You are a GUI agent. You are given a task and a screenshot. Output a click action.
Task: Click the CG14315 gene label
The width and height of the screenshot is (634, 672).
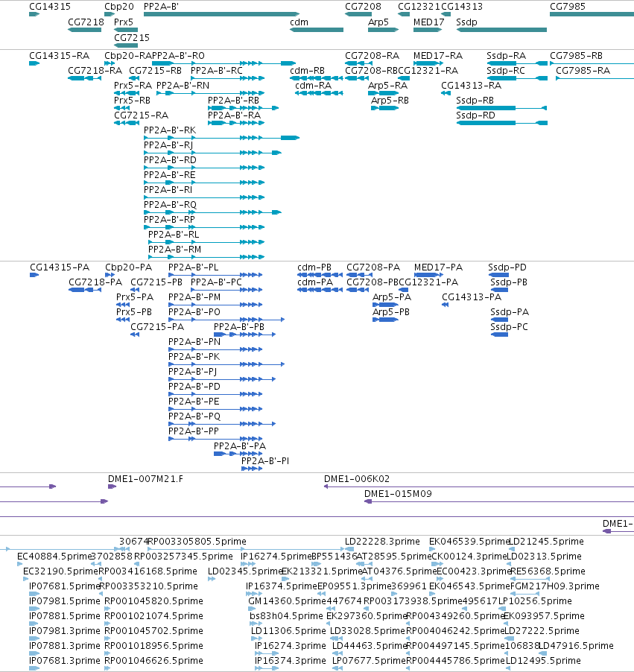50,7
